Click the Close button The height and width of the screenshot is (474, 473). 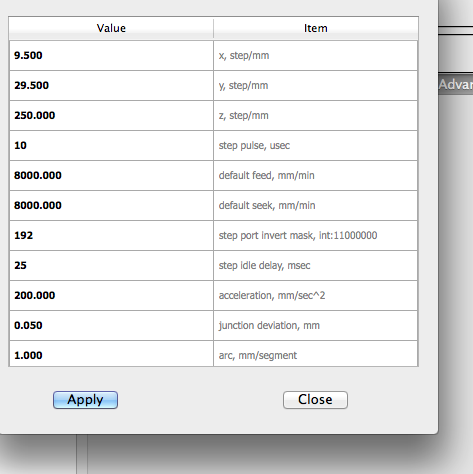315,400
